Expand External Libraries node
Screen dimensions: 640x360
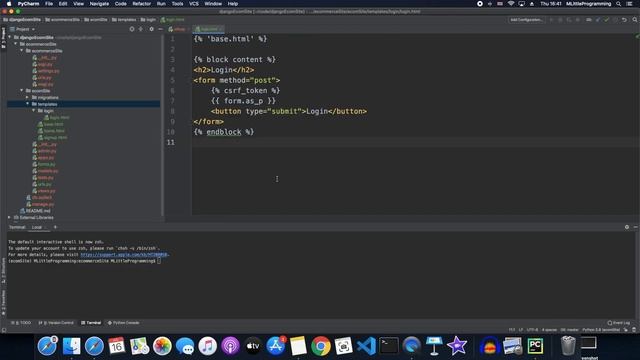point(10,217)
